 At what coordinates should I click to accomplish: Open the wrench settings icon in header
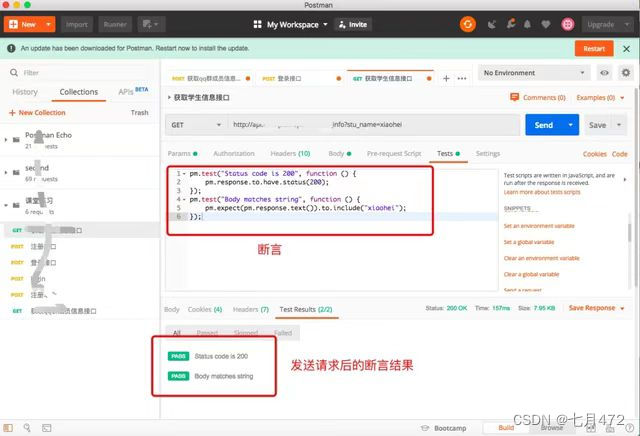pos(511,24)
